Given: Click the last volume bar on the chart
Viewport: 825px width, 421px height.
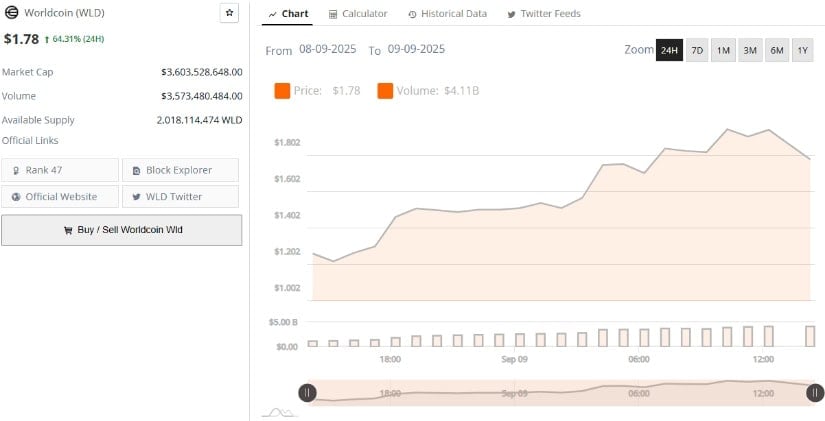Looking at the screenshot, I should coord(810,336).
